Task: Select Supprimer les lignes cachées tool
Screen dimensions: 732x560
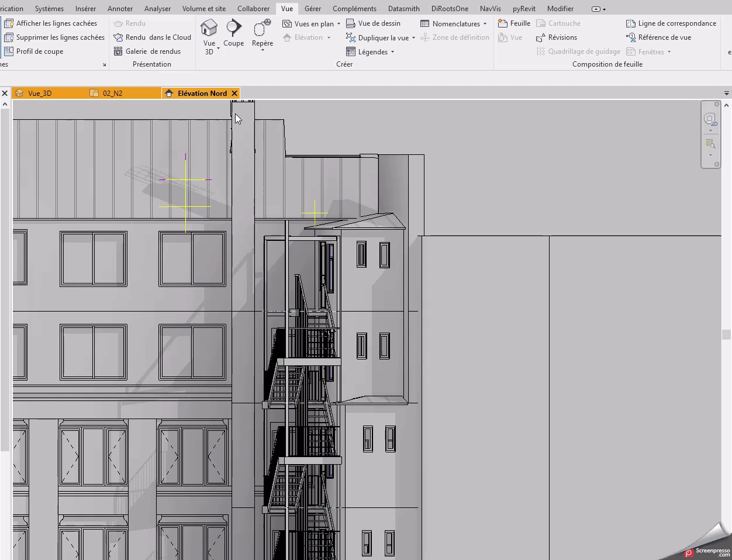Action: (54, 37)
